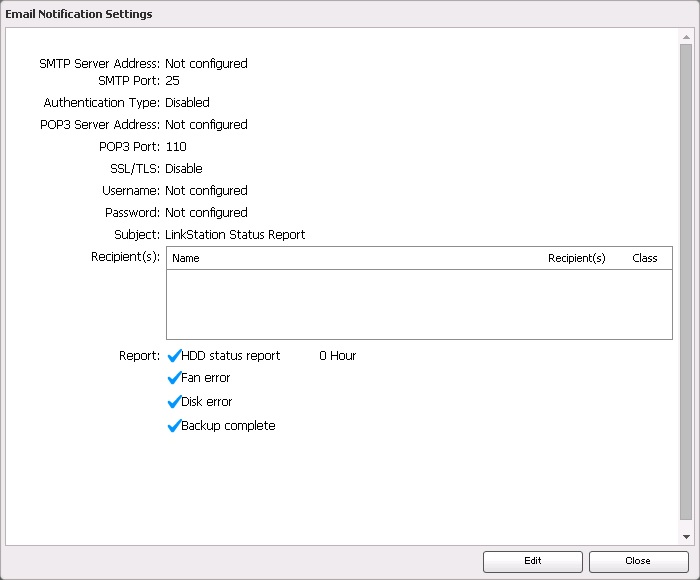The width and height of the screenshot is (700, 580).
Task: Click the HDD status report checkmark
Action: tap(174, 356)
